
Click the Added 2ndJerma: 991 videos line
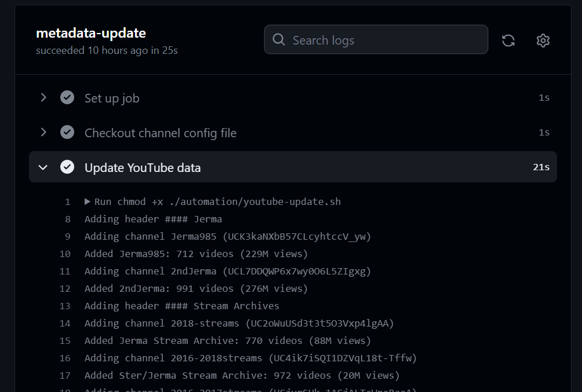tap(197, 288)
